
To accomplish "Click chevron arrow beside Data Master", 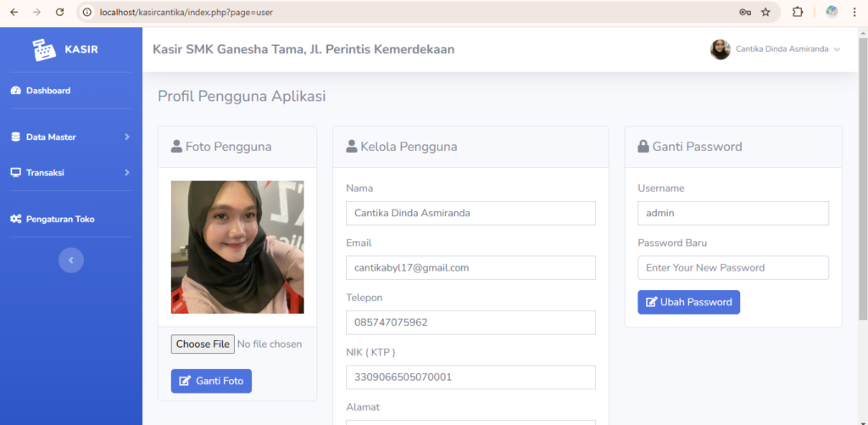I will [127, 137].
